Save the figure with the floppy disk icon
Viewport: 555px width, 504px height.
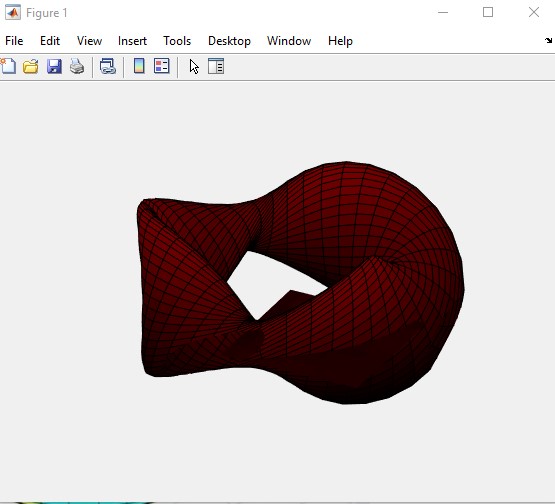pyautogui.click(x=54, y=66)
